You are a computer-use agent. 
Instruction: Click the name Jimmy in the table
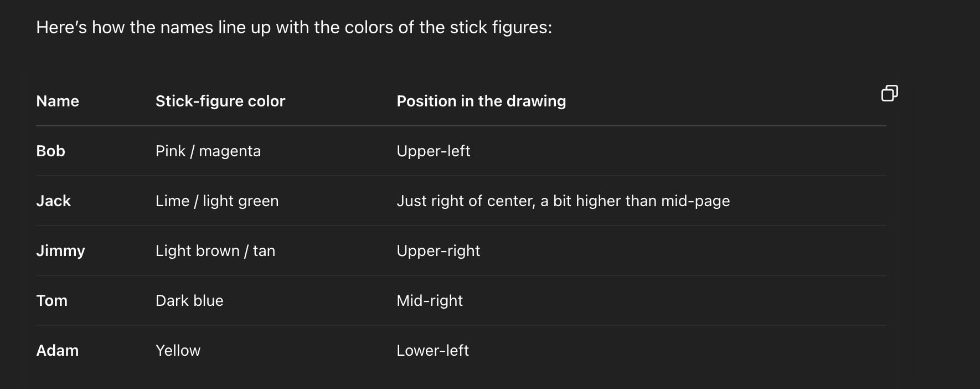(x=60, y=251)
